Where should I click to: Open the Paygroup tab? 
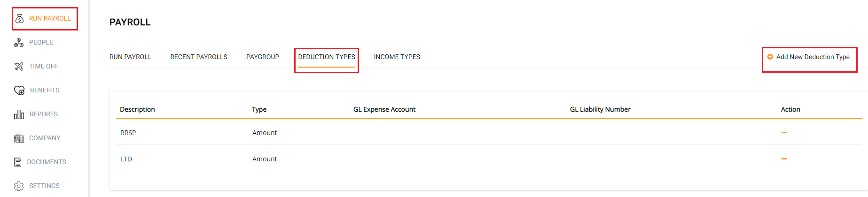[x=263, y=57]
